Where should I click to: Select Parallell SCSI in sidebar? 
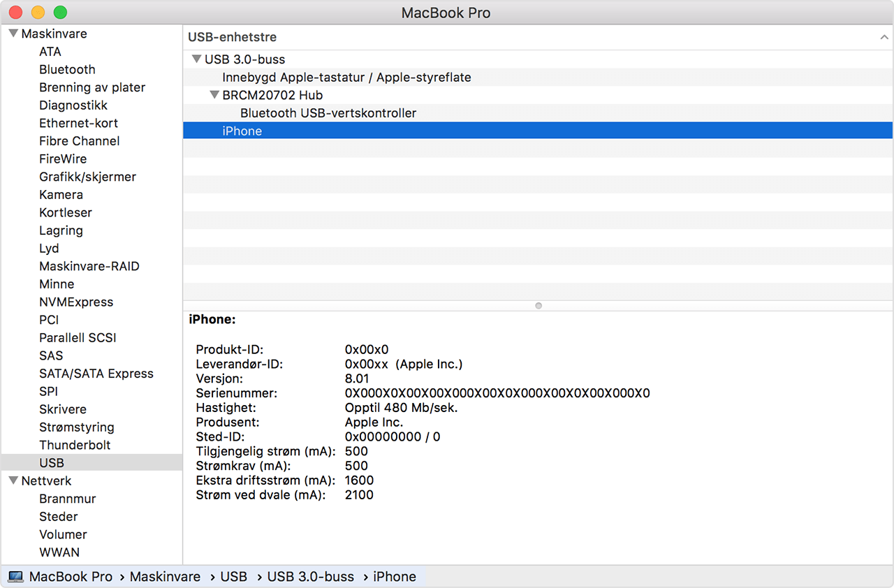(78, 338)
